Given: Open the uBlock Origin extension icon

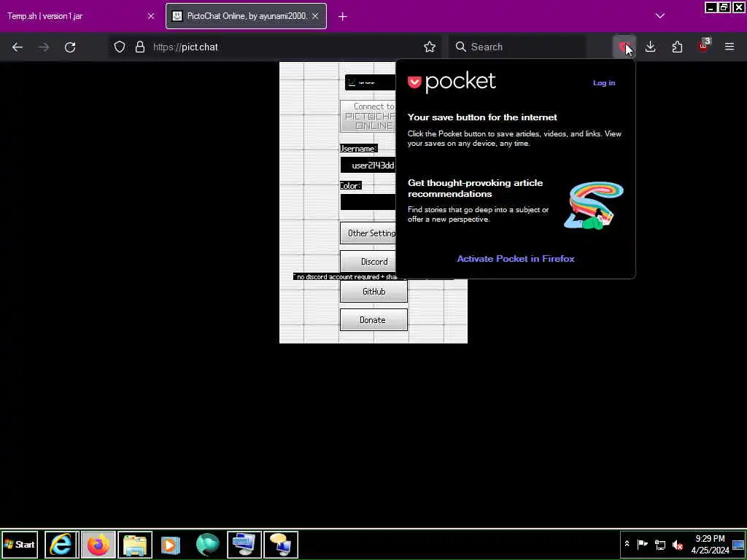Looking at the screenshot, I should tap(704, 46).
